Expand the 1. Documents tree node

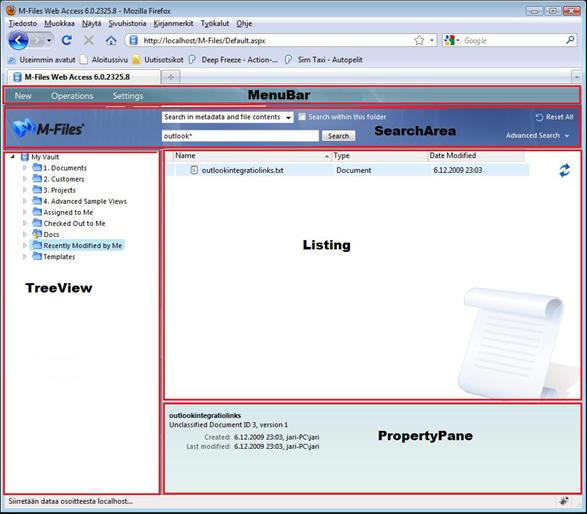tap(25, 168)
